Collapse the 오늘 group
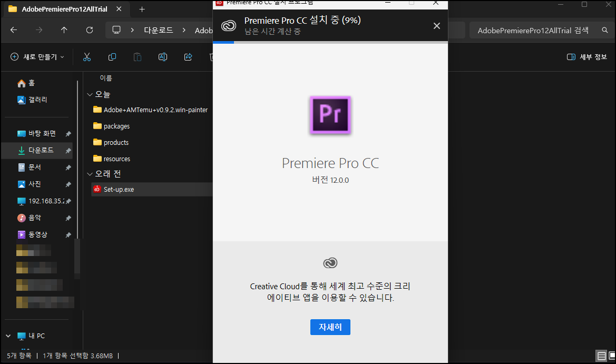616x364 pixels. point(90,95)
